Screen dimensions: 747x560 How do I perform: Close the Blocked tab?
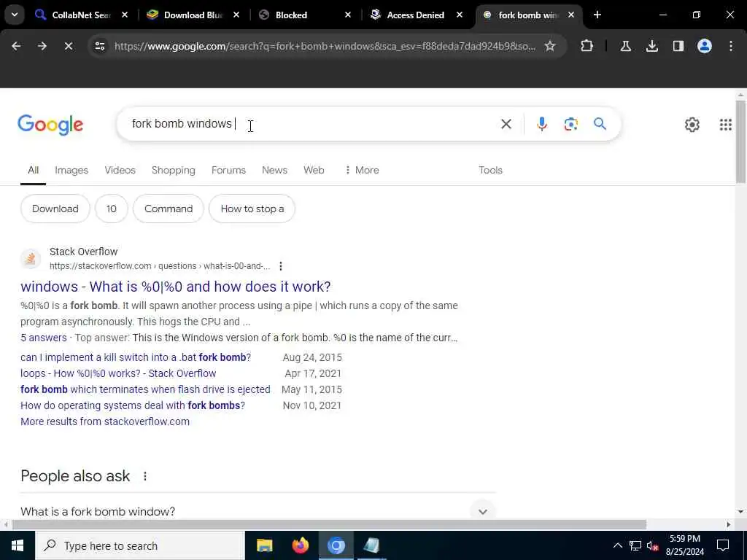click(x=348, y=15)
